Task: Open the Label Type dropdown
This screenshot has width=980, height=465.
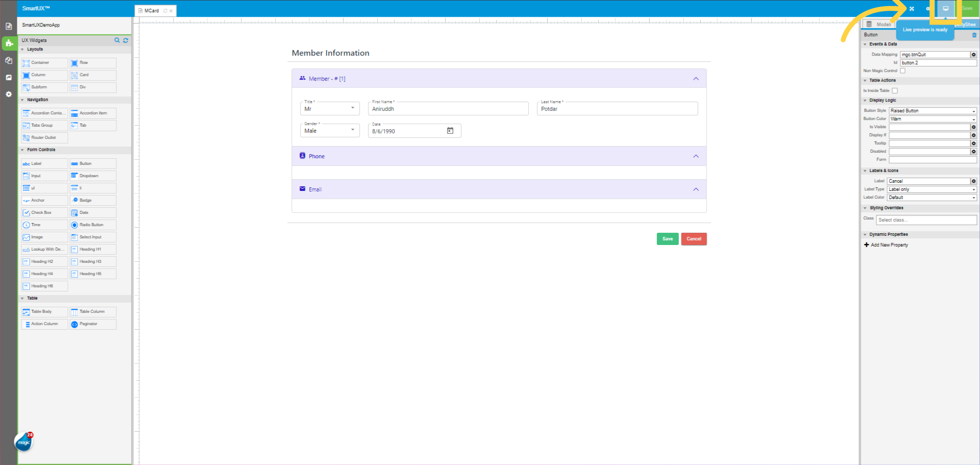Action: [932, 189]
